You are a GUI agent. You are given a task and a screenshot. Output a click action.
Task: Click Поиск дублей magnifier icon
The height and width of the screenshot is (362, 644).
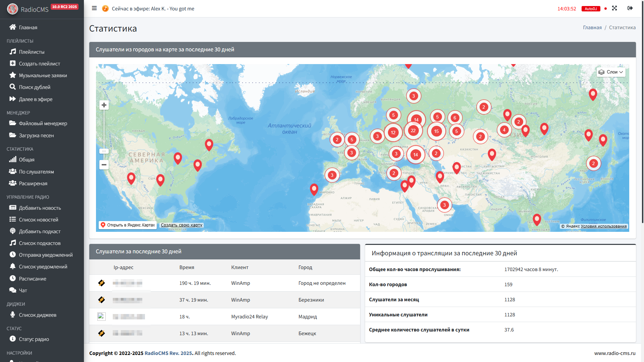13,87
